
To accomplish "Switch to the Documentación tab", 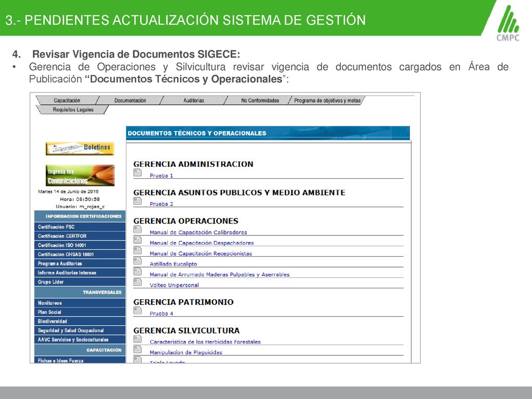I will tap(130, 100).
